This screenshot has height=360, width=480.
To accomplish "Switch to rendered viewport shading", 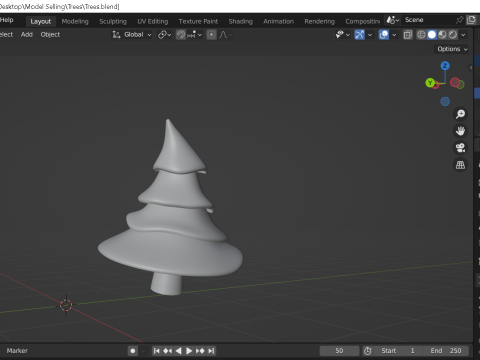I will point(453,35).
